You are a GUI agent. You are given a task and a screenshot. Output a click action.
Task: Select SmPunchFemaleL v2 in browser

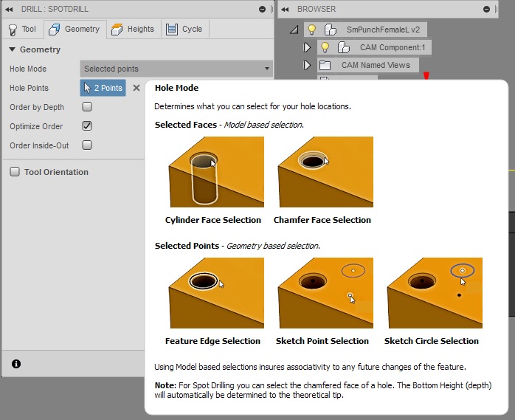pos(383,30)
